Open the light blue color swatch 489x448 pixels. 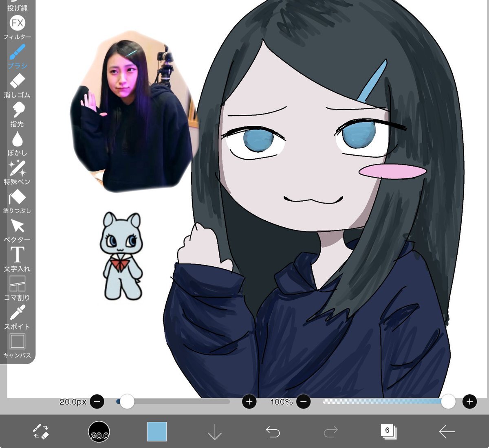pyautogui.click(x=157, y=432)
